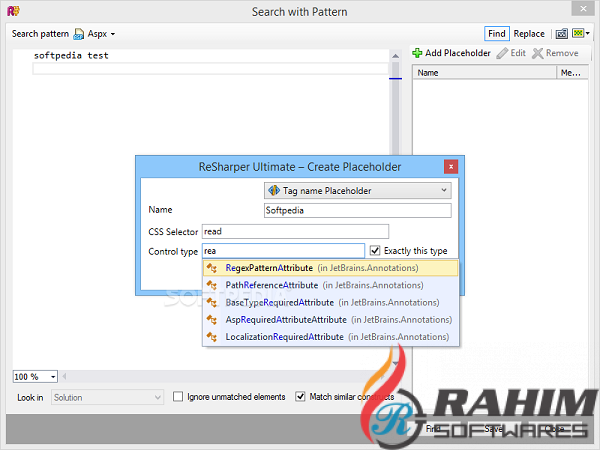Click the Name column header
Screen dimensions: 600x450
point(484,73)
